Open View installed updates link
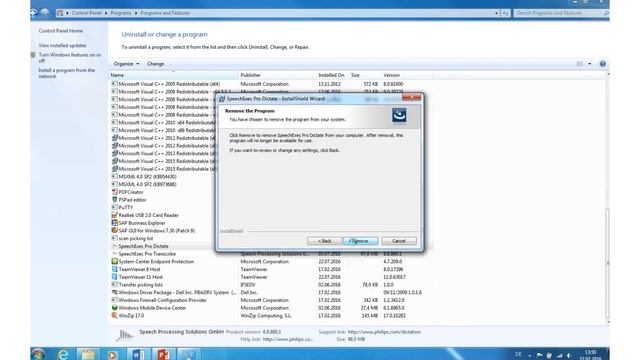The height and width of the screenshot is (360, 640). tap(62, 45)
